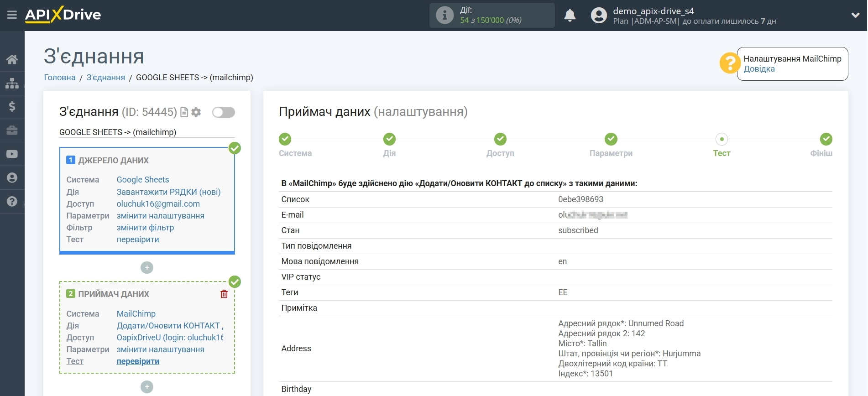Open the actions info icon
Viewport: 868px width, 396px height.
[444, 15]
